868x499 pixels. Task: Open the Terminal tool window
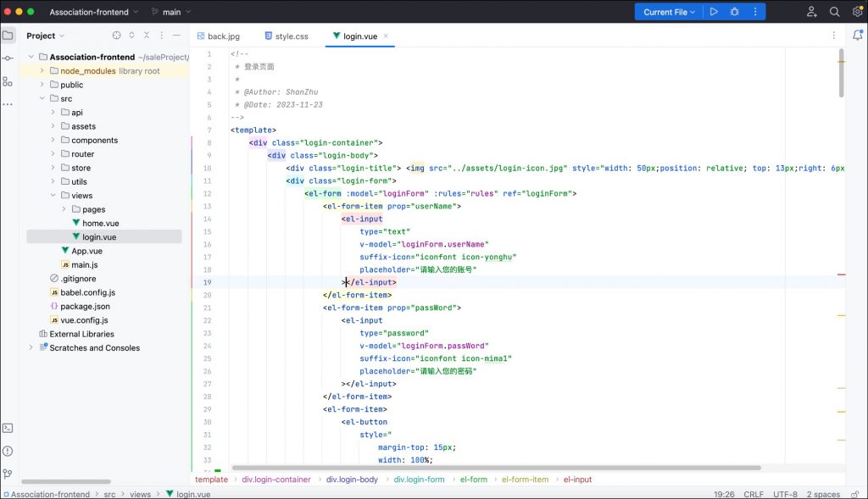point(8,428)
